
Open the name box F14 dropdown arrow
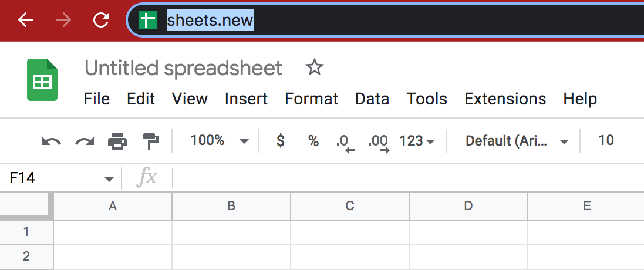click(x=109, y=180)
